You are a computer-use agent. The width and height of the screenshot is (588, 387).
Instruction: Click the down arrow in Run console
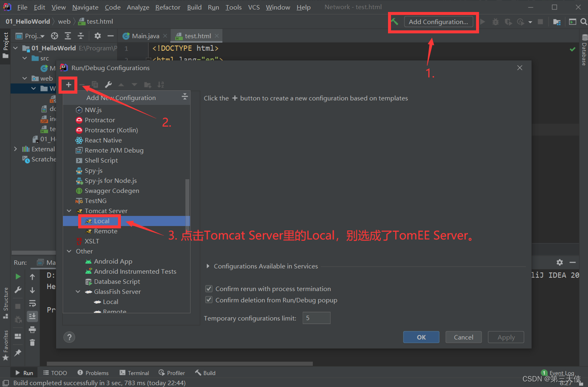(x=32, y=290)
